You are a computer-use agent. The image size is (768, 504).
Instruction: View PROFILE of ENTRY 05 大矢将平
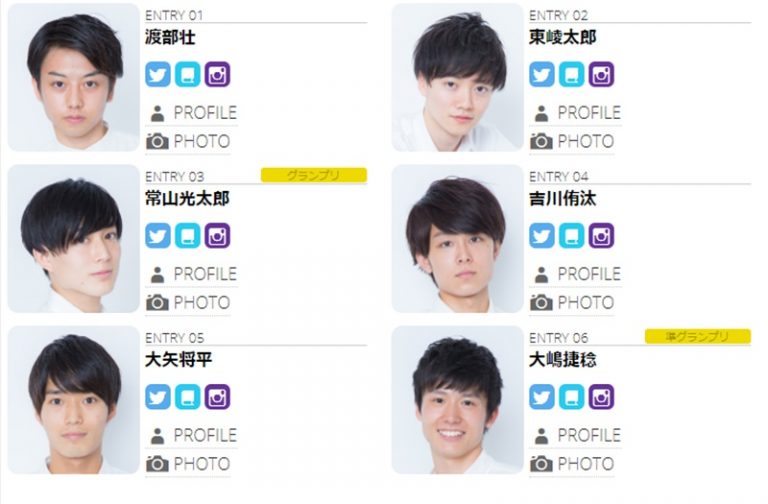(192, 435)
